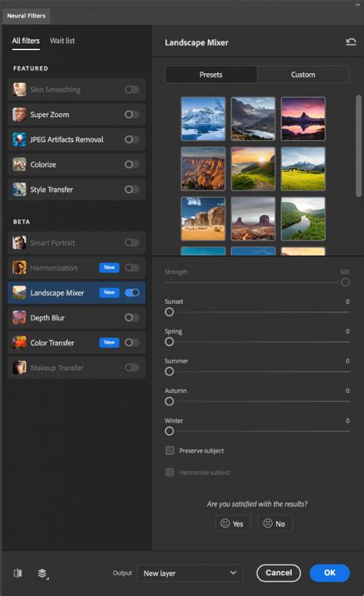This screenshot has width=364, height=596.
Task: Open the Output New layer dropdown
Action: point(190,573)
